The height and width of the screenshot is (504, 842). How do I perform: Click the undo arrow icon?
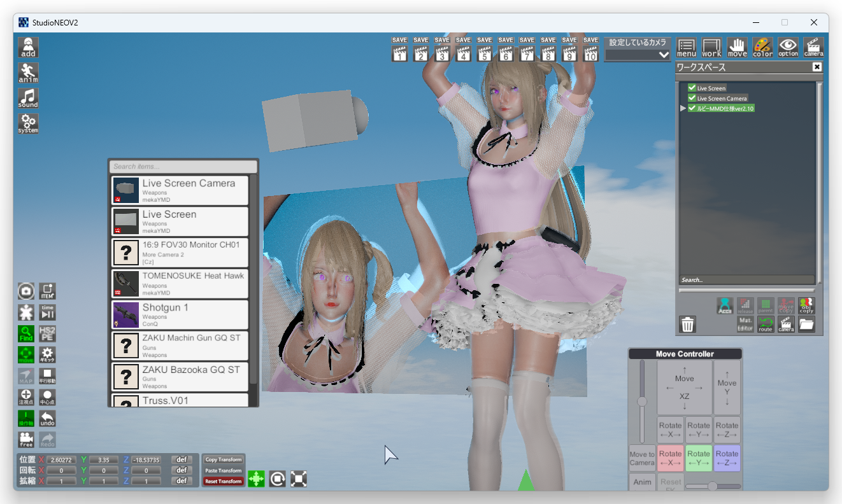pos(48,419)
